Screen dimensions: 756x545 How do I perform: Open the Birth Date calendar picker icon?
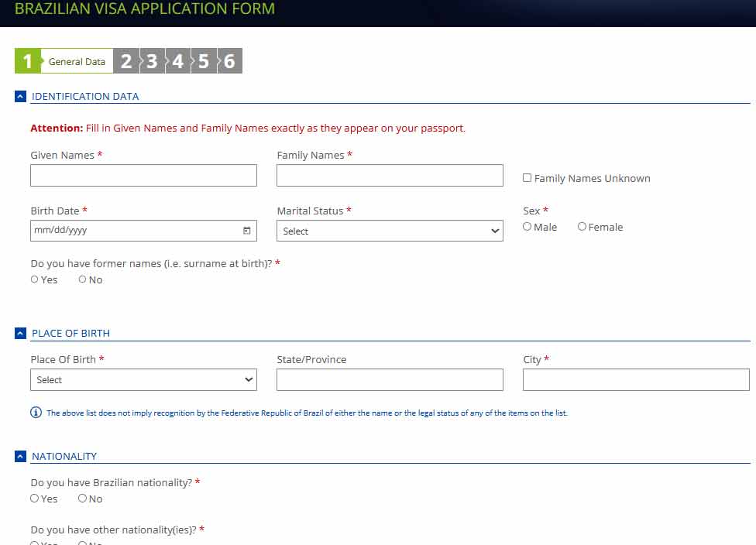(247, 231)
